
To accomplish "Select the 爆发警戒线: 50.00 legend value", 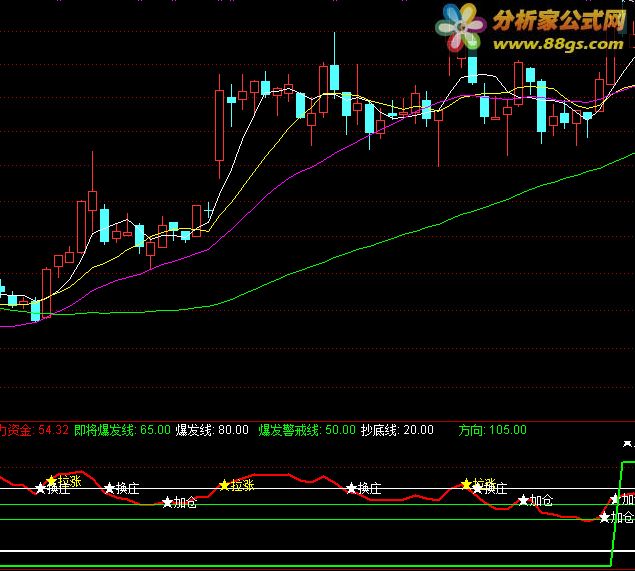I will pos(307,430).
